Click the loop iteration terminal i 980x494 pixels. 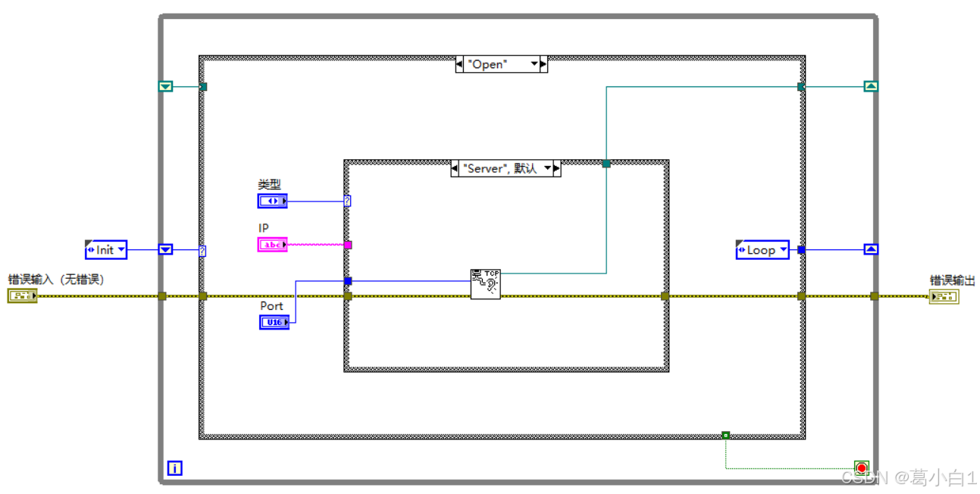tap(175, 468)
